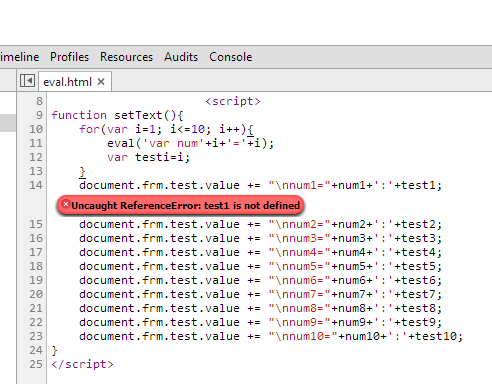Click the closing script tag line
This screenshot has height=384, width=492.
pos(82,364)
